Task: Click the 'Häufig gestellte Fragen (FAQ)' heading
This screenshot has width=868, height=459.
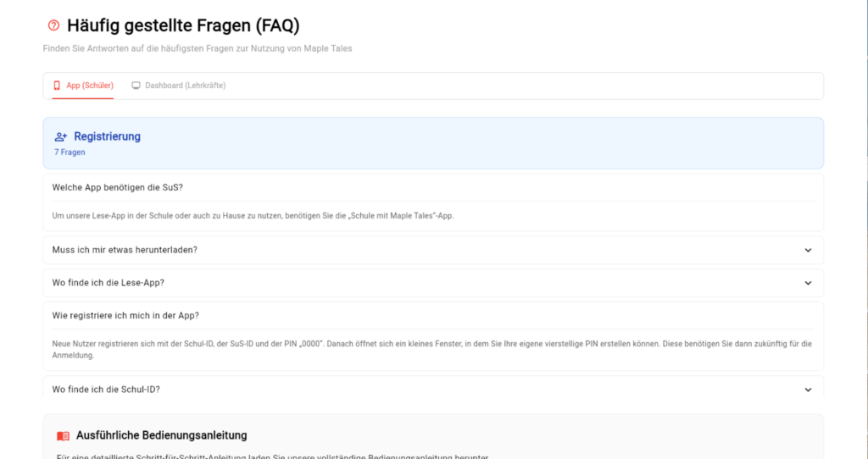Action: 183,25
